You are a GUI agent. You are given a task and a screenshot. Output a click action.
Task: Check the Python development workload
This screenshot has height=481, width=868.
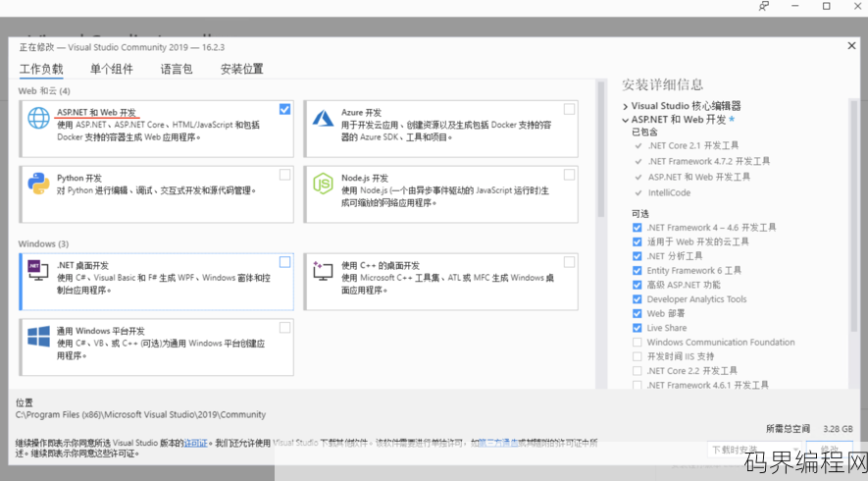[x=284, y=175]
